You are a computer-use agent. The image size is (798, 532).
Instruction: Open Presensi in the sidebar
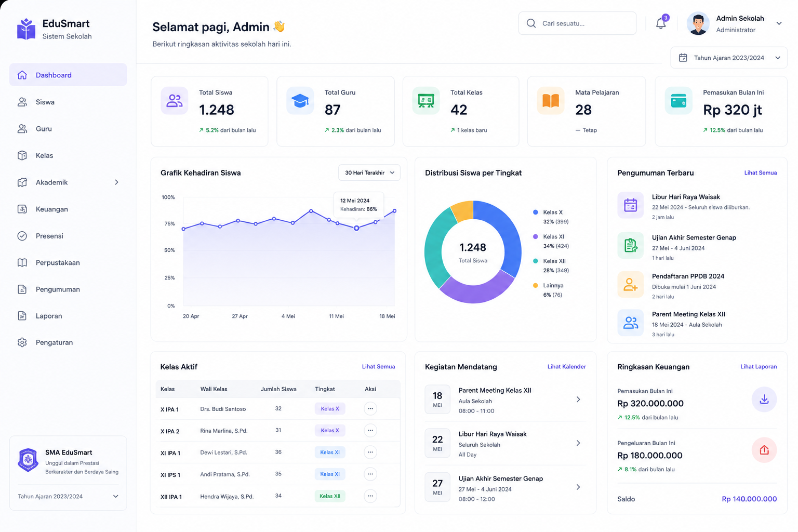point(68,236)
